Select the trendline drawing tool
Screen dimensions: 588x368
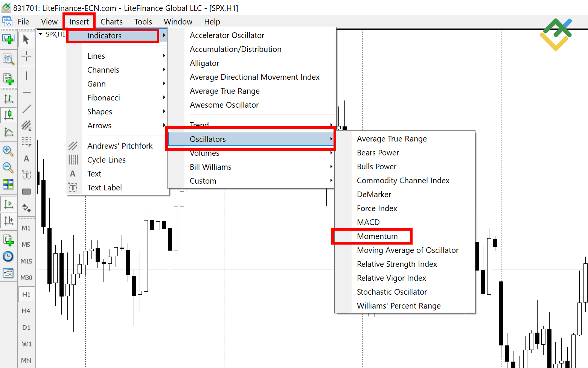coord(26,109)
